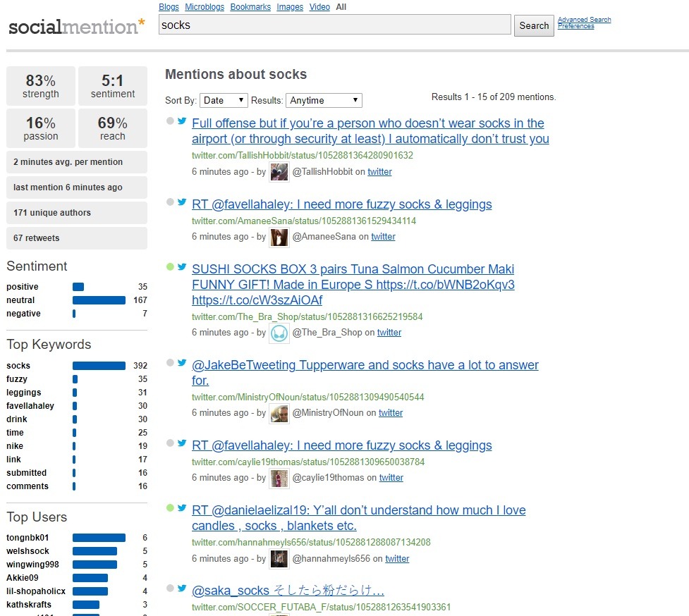Click Twitter icon beside JakeBeTweeting Tupperware mention
The height and width of the screenshot is (616, 689).
point(182,362)
